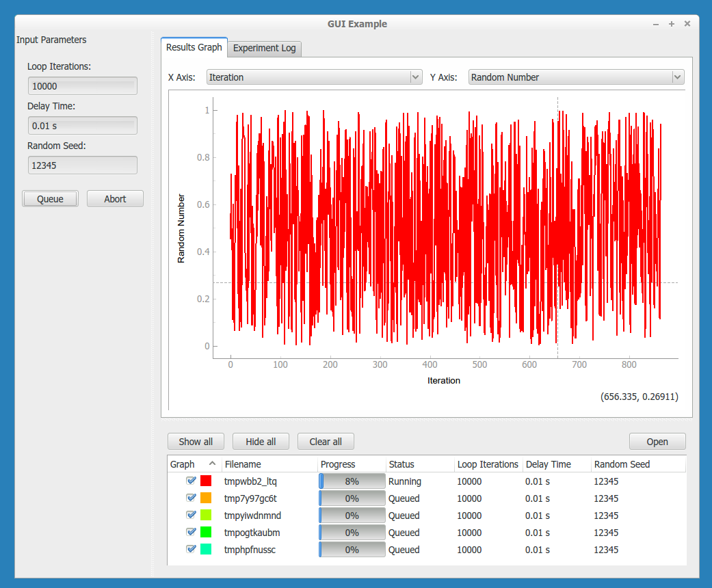Sort by the Graph column header

(x=183, y=464)
